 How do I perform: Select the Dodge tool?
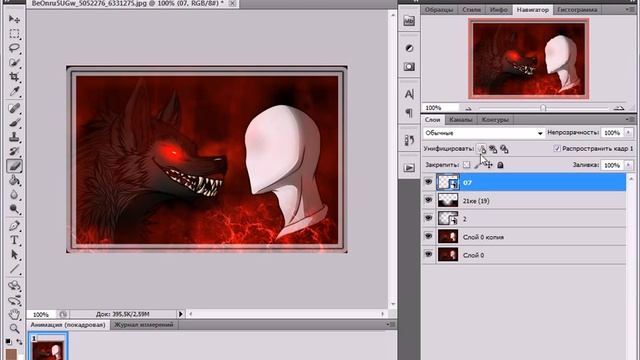pos(14,209)
